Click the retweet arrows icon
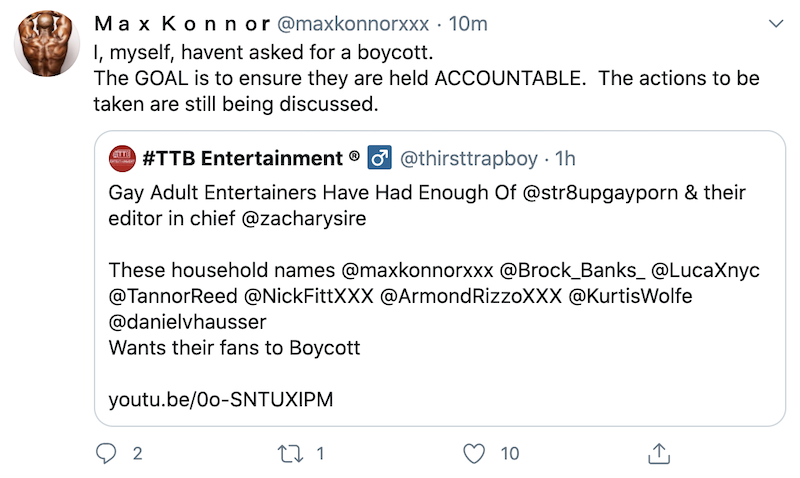Viewport: 800px width, 478px height. point(288,453)
